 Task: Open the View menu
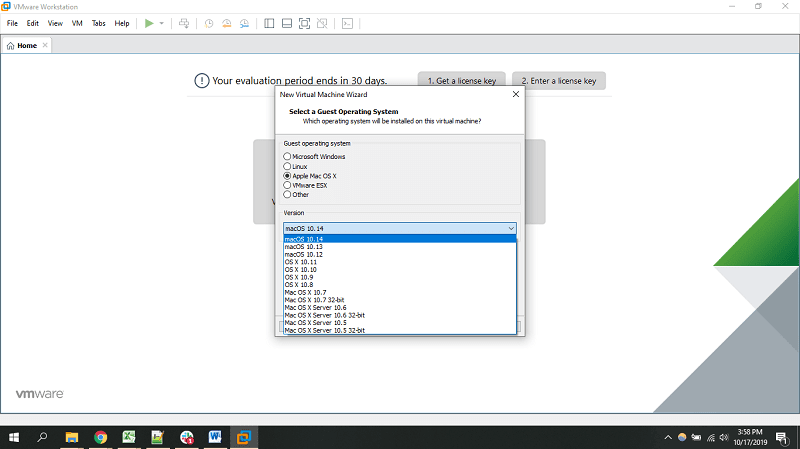[x=55, y=23]
